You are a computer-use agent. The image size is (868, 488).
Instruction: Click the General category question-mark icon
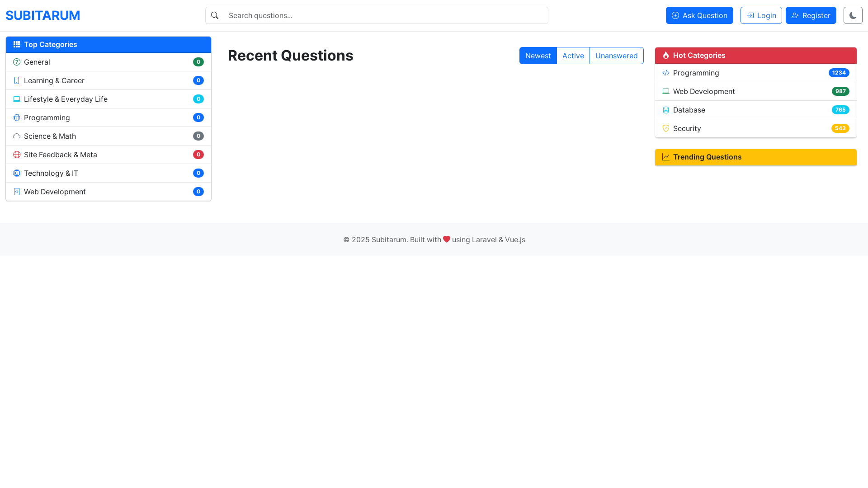pyautogui.click(x=17, y=62)
